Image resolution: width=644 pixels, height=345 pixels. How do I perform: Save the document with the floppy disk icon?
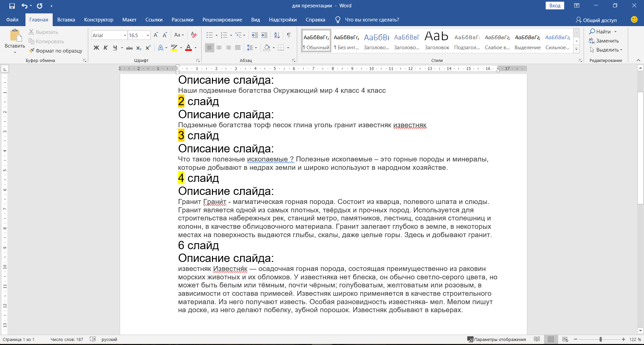12,6
